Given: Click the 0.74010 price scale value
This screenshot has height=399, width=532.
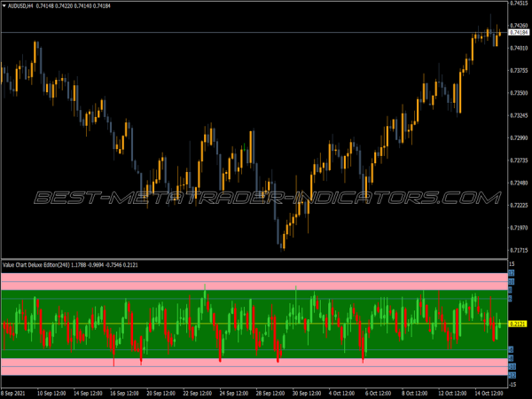Looking at the screenshot, I should [x=519, y=48].
